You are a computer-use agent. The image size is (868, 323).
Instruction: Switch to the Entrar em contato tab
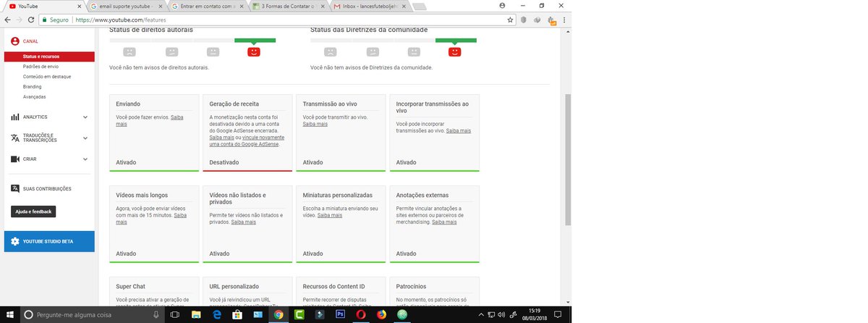[x=208, y=6]
